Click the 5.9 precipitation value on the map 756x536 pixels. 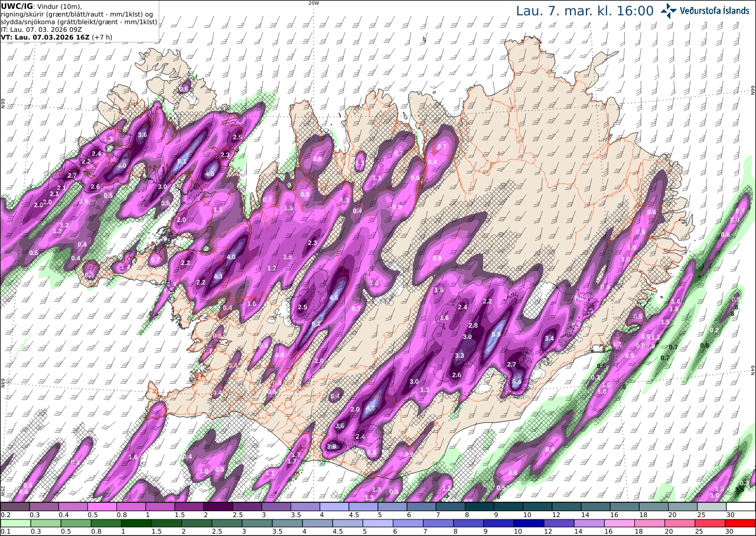pyautogui.click(x=496, y=334)
